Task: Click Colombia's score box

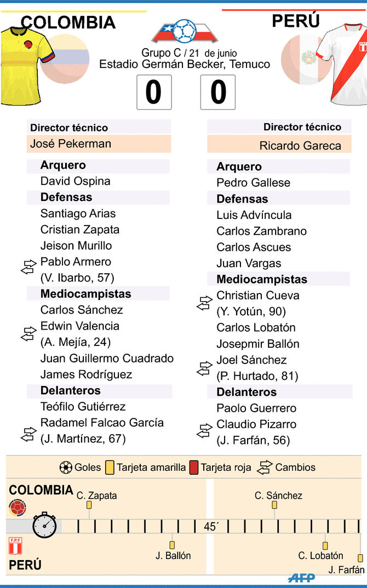Action: pos(153,92)
